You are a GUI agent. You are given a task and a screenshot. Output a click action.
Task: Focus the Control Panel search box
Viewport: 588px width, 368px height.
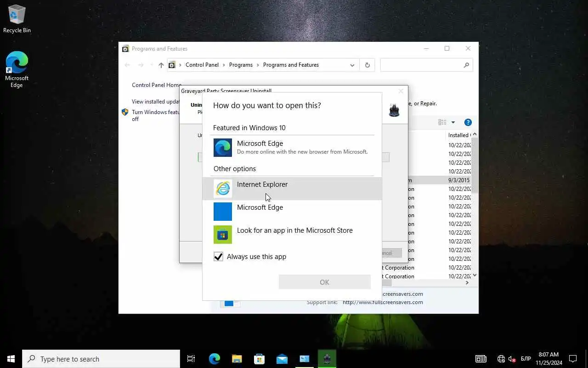[426, 65]
